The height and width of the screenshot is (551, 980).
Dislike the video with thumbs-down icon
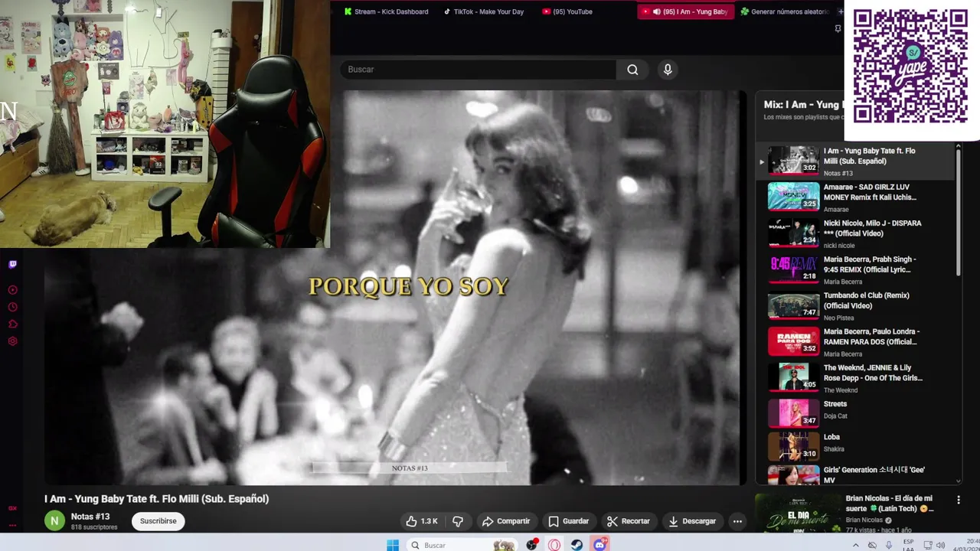458,521
